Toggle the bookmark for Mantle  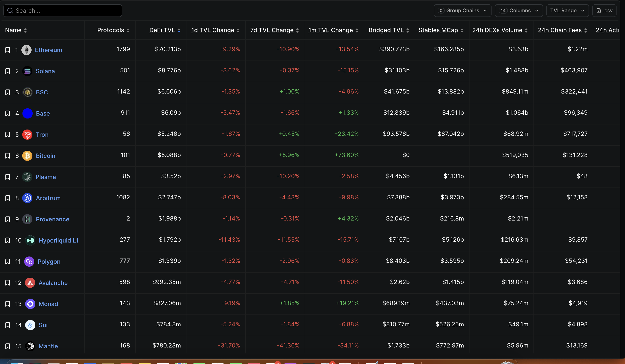(7, 346)
